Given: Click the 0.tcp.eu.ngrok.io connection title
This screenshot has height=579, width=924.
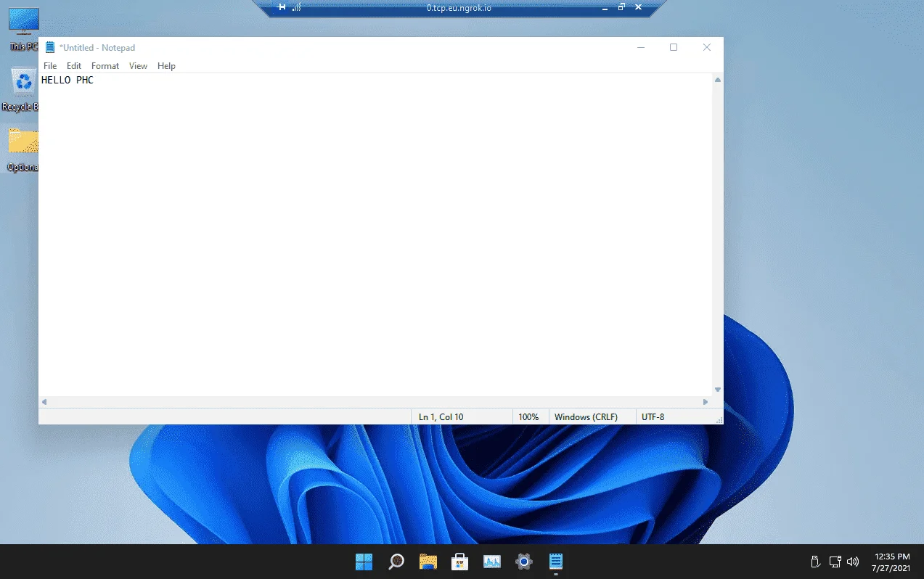Looking at the screenshot, I should click(x=459, y=7).
